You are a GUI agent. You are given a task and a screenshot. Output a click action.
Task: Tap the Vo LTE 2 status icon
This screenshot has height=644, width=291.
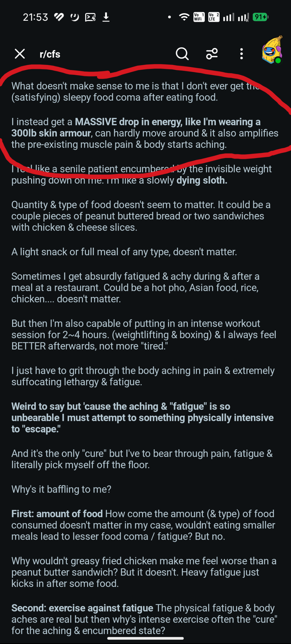[x=214, y=17]
